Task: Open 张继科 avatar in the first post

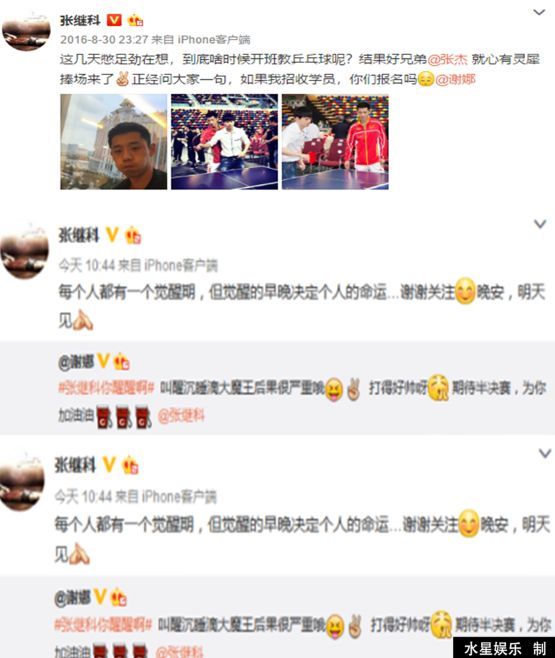Action: [26, 32]
